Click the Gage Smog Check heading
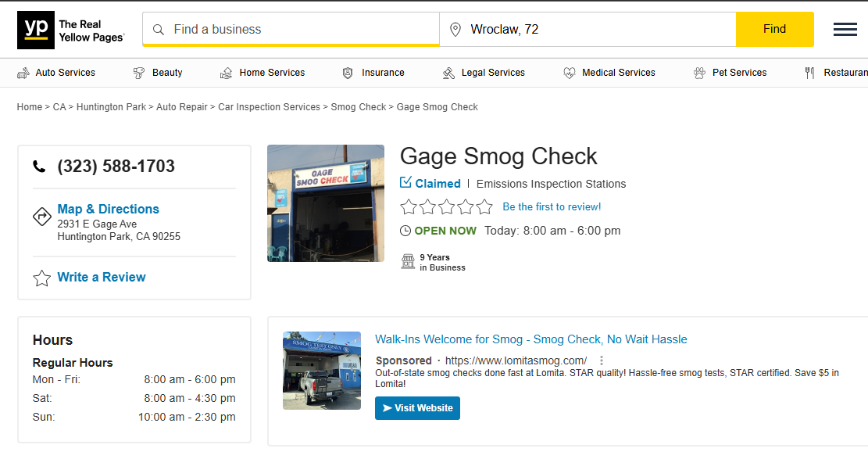The height and width of the screenshot is (459, 868). [x=498, y=156]
